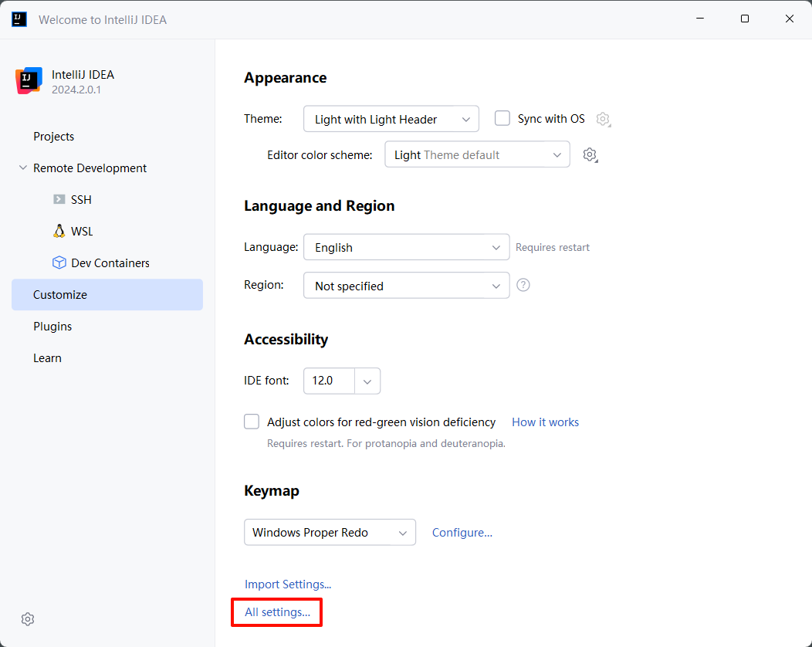Click the Import Settings... link
Screen dimensions: 812x647
click(x=288, y=584)
